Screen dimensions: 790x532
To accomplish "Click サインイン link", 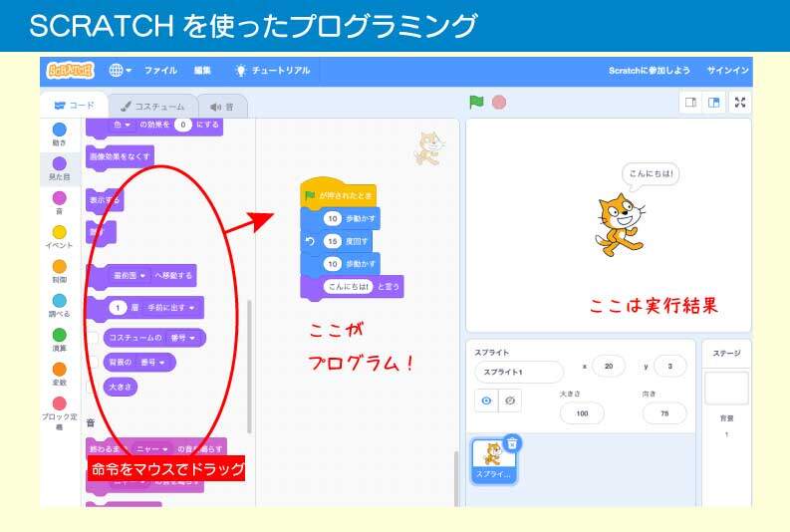I will (727, 71).
